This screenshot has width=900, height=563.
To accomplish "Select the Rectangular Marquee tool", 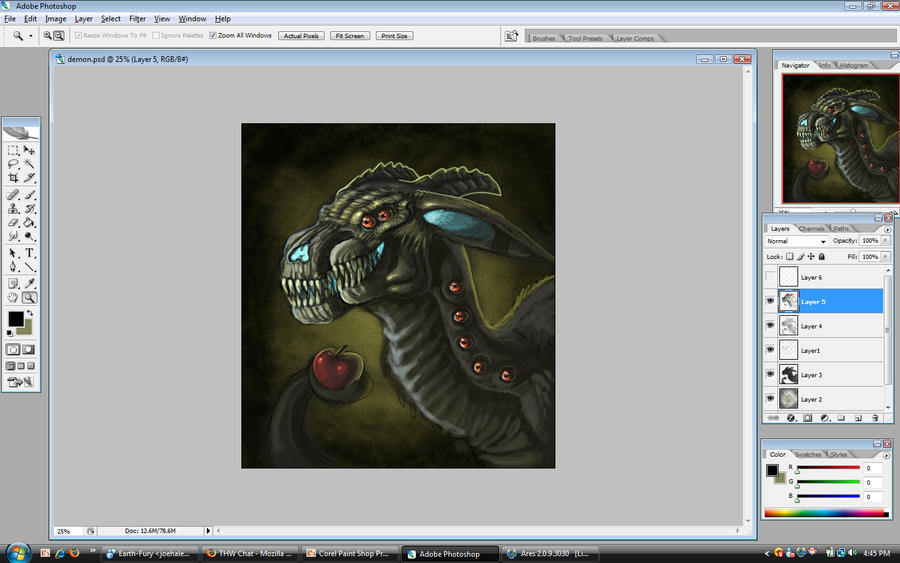I will (13, 150).
